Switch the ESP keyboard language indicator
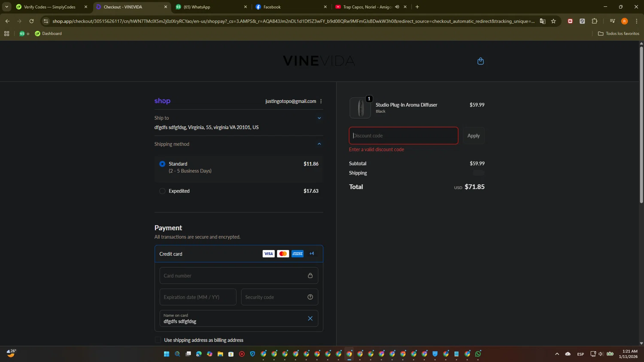Viewport: 644px width, 362px height. 580,354
